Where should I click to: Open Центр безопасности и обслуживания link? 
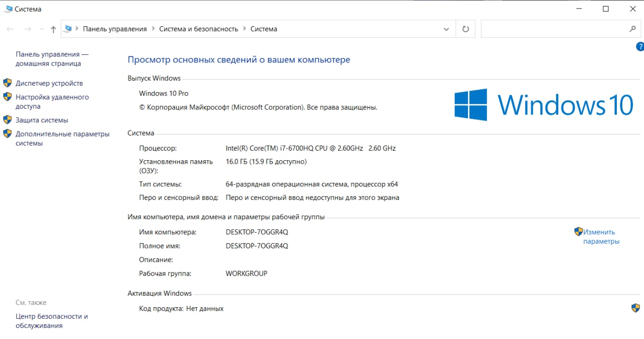52,321
